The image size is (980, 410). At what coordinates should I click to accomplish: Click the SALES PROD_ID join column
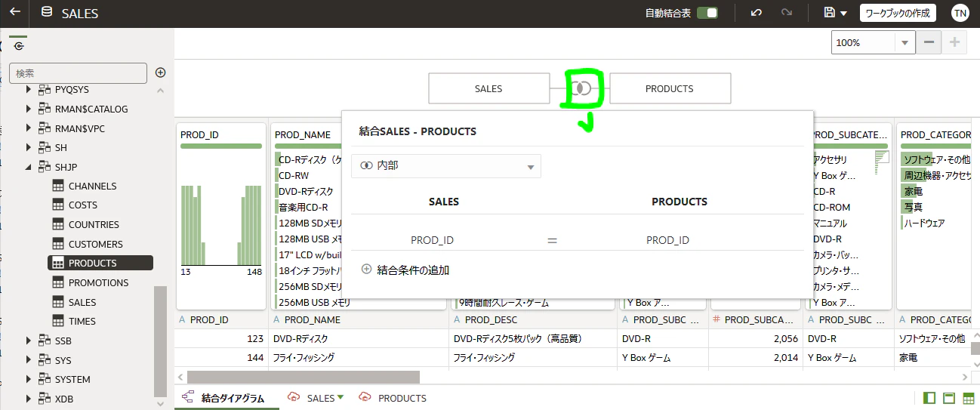(432, 240)
